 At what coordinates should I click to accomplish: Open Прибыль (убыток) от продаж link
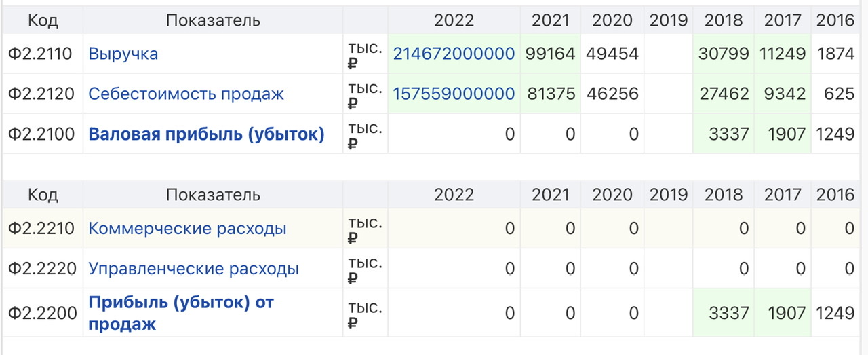click(181, 313)
